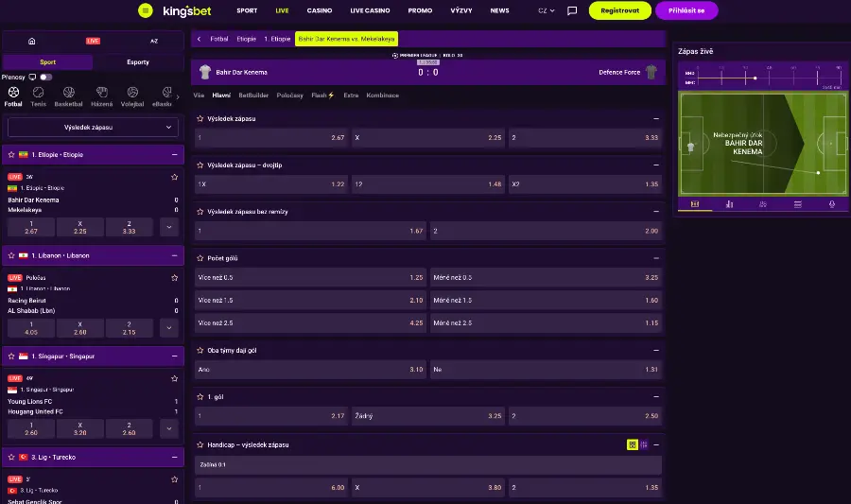Switch to the Esporty tab
851x504 pixels.
pos(138,62)
